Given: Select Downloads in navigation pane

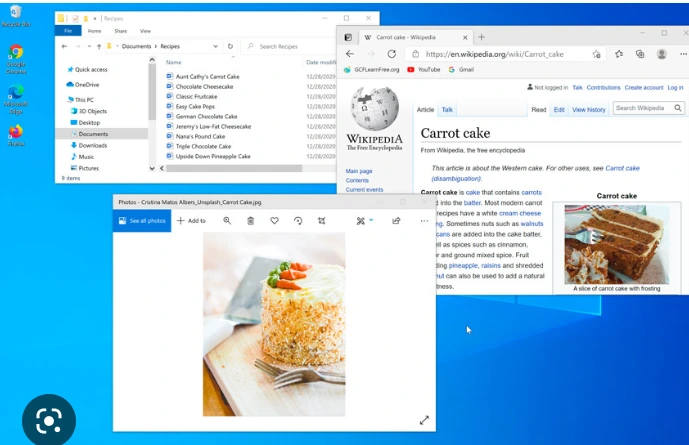Looking at the screenshot, I should coord(89,145).
